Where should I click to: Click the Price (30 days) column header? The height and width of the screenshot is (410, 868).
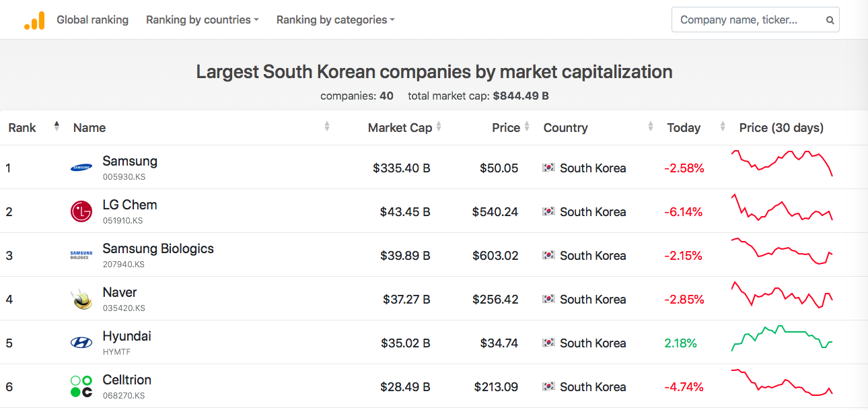pos(781,128)
